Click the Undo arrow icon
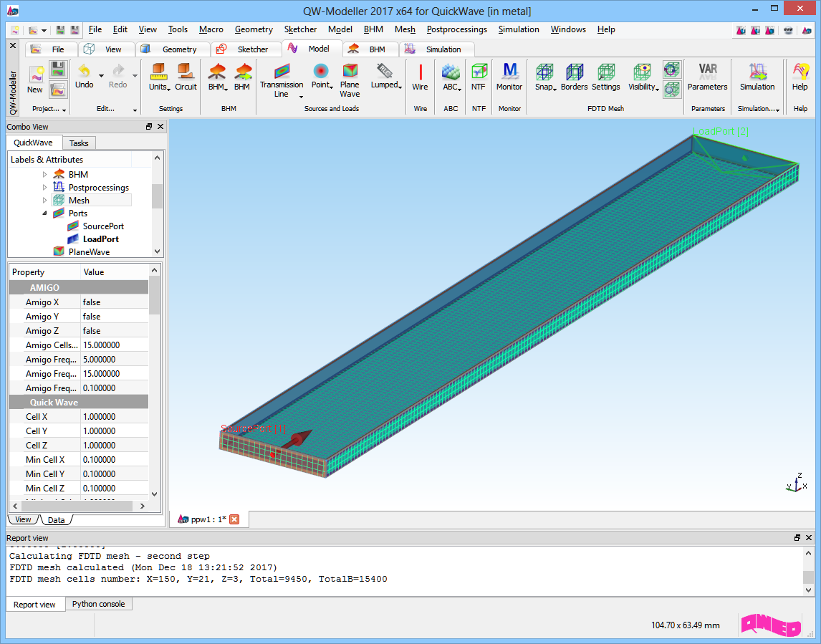This screenshot has width=821, height=644. click(84, 70)
